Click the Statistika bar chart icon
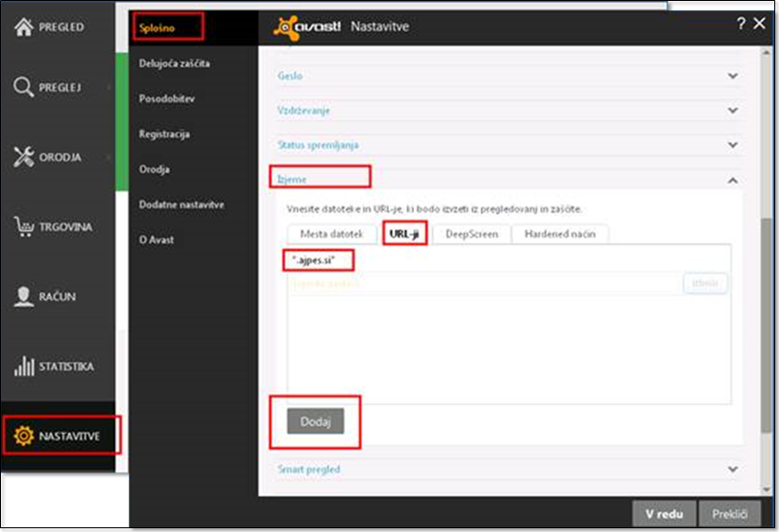This screenshot has width=779, height=532. pos(24,366)
